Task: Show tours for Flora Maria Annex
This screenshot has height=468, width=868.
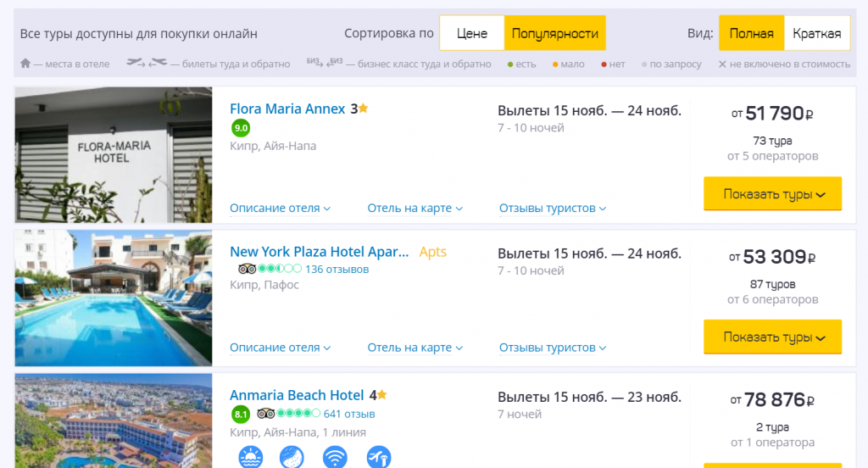Action: point(773,194)
